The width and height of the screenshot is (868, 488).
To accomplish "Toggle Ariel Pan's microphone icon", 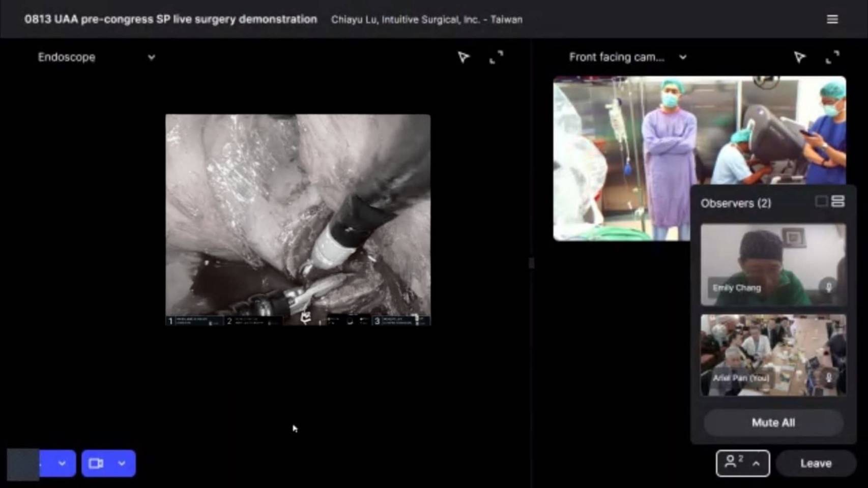I will tap(828, 377).
